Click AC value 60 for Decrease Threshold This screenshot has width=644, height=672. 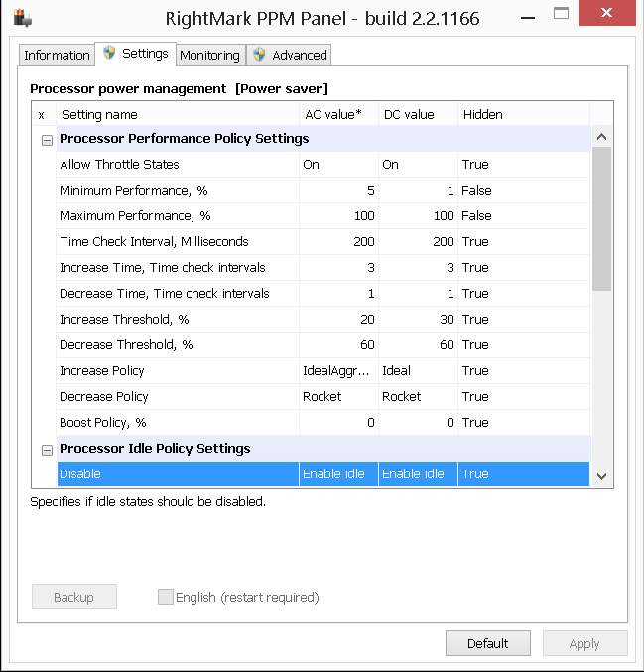coord(338,345)
